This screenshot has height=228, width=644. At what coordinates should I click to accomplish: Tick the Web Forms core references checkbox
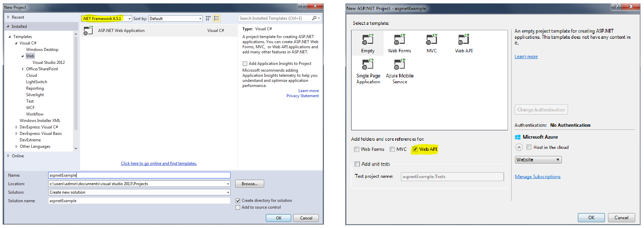pyautogui.click(x=356, y=149)
